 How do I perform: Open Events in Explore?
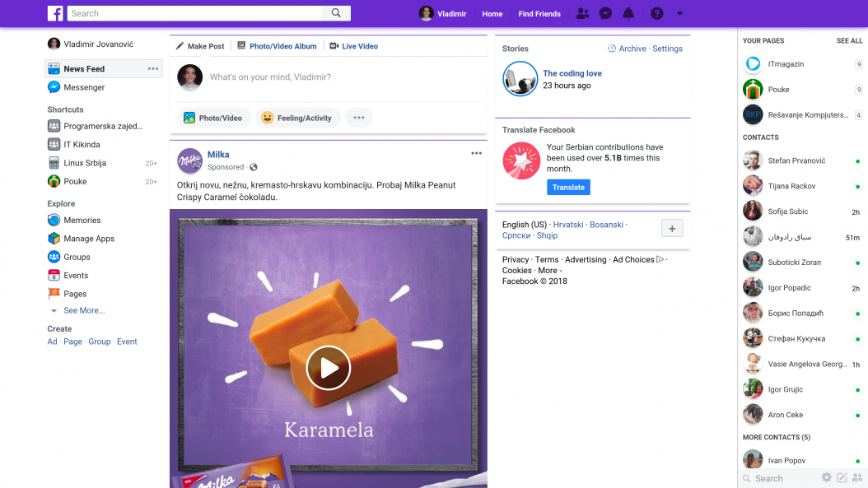click(68, 275)
